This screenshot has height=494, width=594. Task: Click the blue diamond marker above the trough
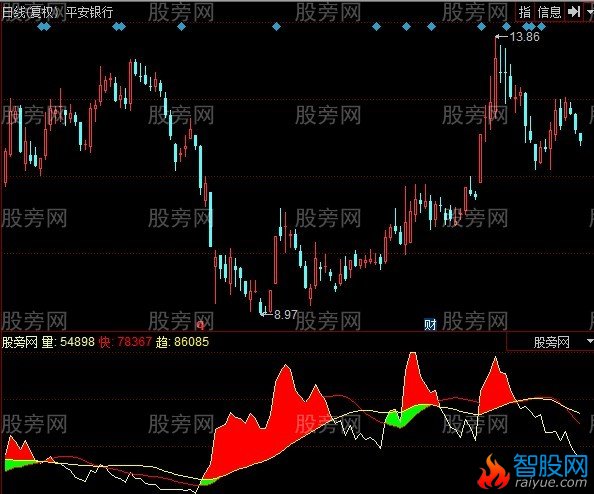(277, 27)
